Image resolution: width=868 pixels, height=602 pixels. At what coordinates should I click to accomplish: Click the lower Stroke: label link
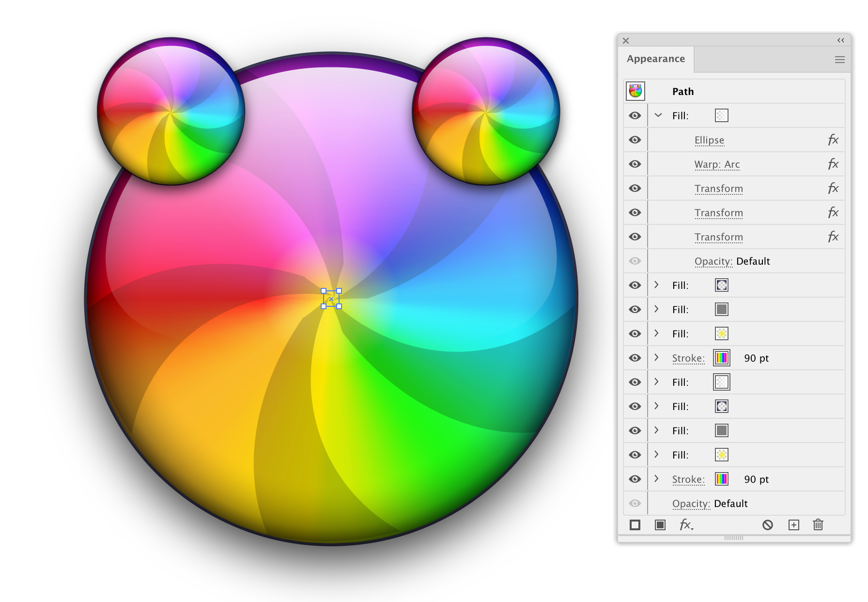(688, 479)
